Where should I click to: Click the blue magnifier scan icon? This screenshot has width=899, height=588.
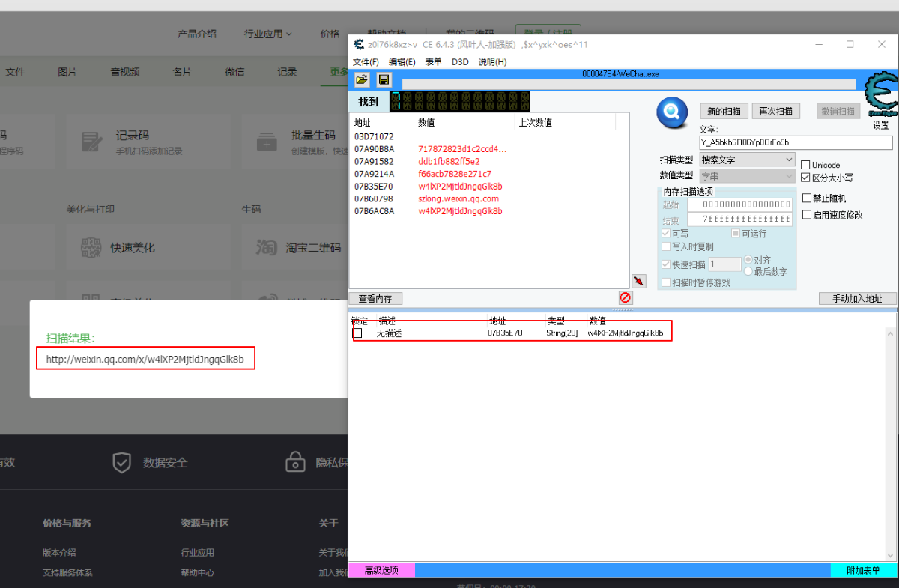point(672,113)
